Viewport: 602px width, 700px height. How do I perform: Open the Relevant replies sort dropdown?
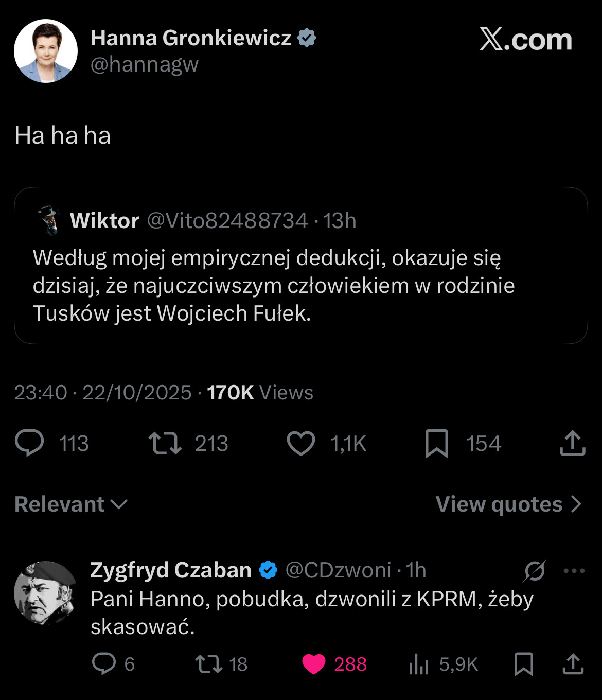(x=71, y=504)
